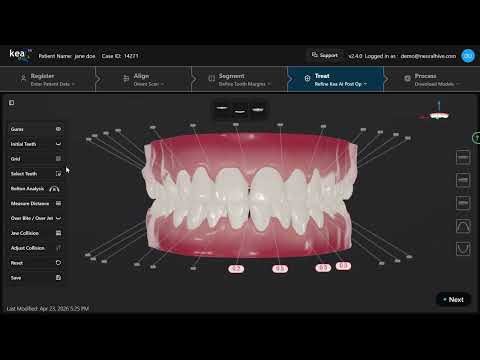Select second side view preset on right
This screenshot has width=480, height=360.
[x=463, y=180]
